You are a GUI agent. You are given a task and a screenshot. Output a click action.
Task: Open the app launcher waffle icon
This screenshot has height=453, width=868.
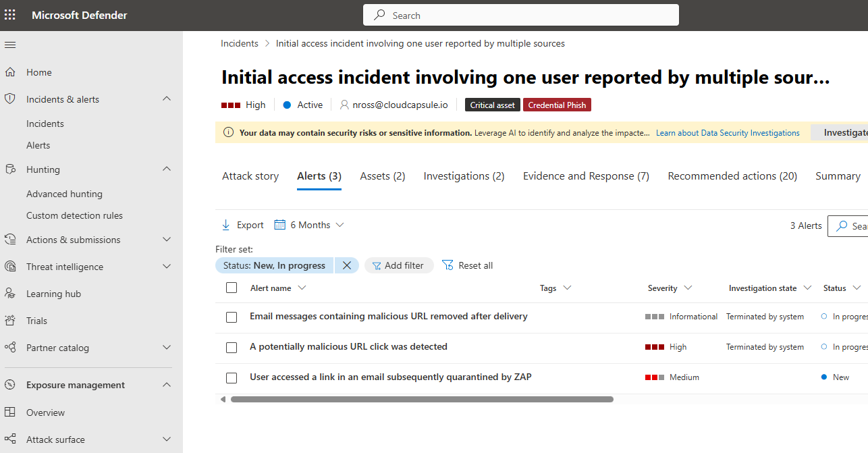click(x=10, y=15)
